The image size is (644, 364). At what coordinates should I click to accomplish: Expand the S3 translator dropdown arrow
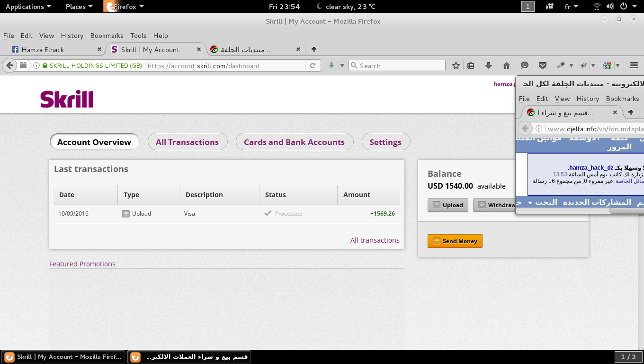(x=617, y=66)
